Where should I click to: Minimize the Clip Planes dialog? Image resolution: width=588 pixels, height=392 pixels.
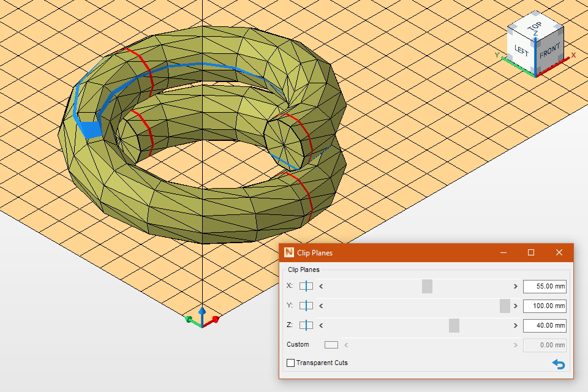pos(503,252)
